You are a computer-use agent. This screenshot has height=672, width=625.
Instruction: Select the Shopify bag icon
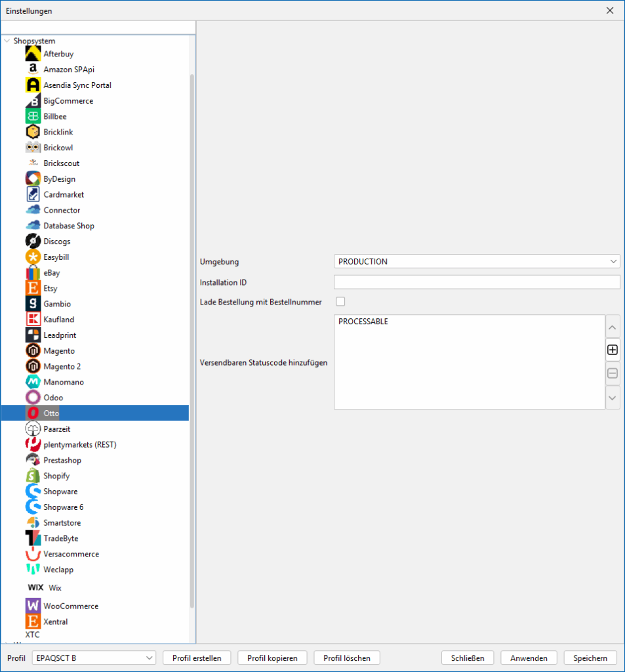(33, 476)
